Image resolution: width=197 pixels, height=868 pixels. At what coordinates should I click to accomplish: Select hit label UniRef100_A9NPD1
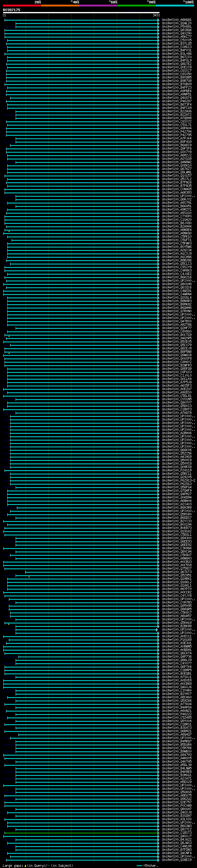[176, 94]
